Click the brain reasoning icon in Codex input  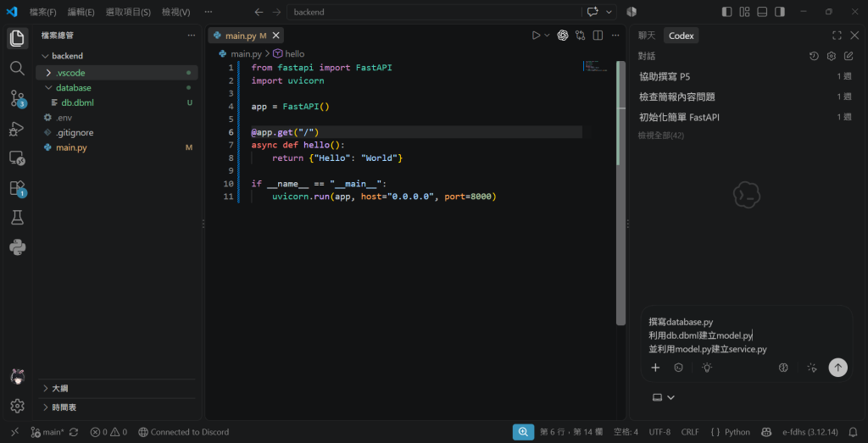(x=783, y=368)
